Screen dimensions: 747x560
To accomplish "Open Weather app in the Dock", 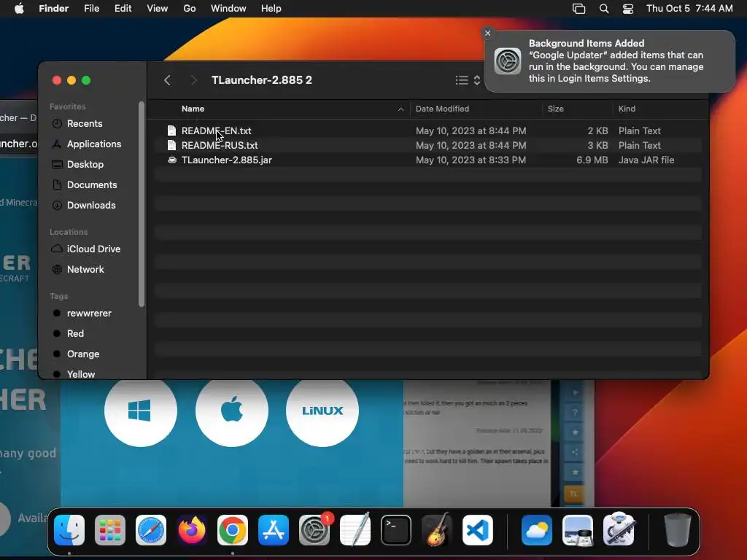I will (x=537, y=530).
